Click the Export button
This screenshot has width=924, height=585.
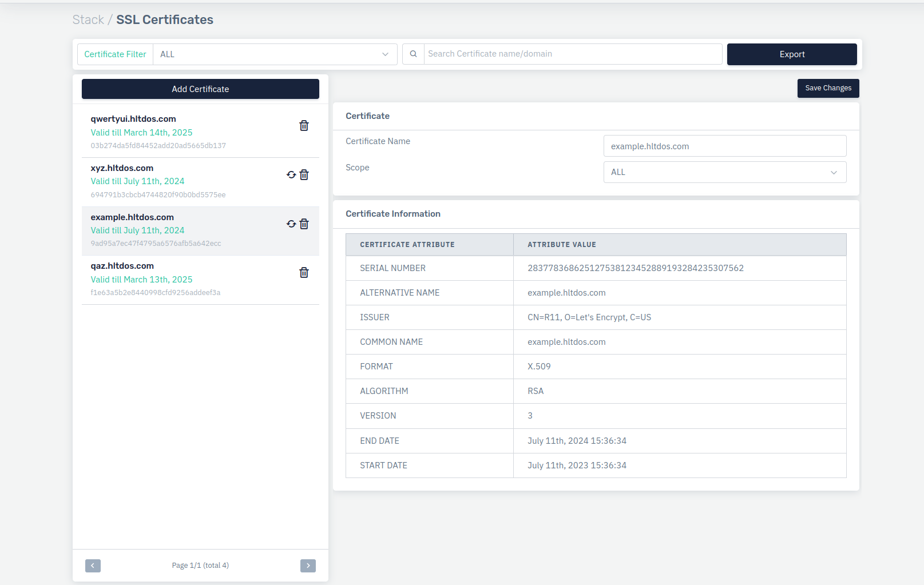pos(792,54)
